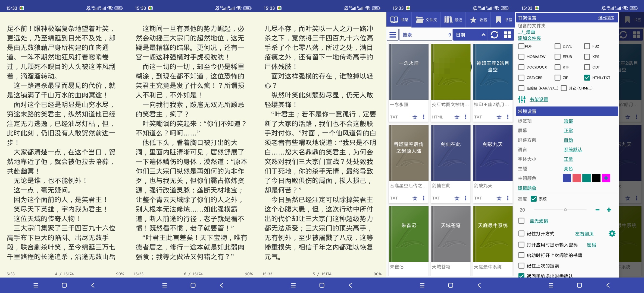The image size is (644, 293).
Task: Enable the PDF file type checkbox
Action: click(x=521, y=46)
